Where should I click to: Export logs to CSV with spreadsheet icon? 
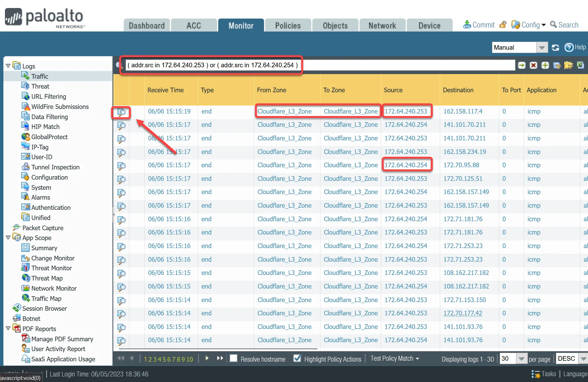point(581,65)
